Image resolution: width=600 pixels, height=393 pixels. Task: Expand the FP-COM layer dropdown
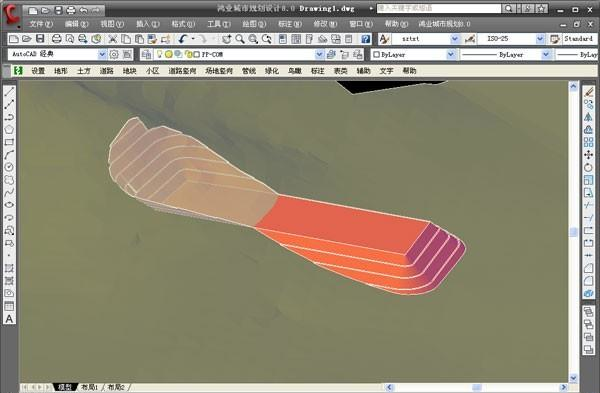tap(319, 54)
